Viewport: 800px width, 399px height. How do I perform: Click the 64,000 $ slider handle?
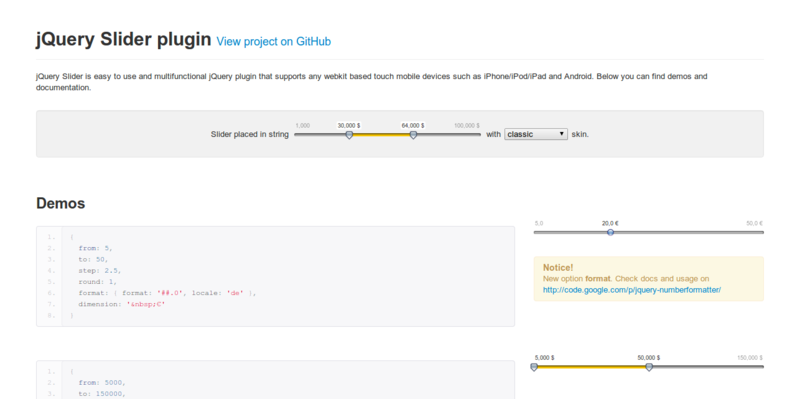[413, 135]
